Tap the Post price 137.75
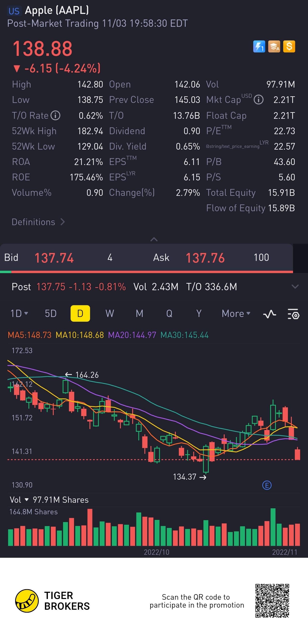The height and width of the screenshot is (644, 308). pyautogui.click(x=51, y=287)
